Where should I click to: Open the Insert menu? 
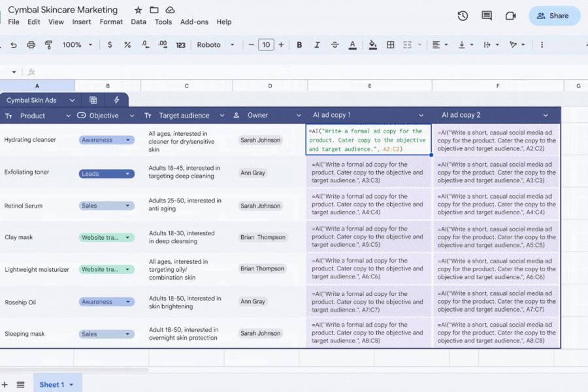click(x=82, y=22)
